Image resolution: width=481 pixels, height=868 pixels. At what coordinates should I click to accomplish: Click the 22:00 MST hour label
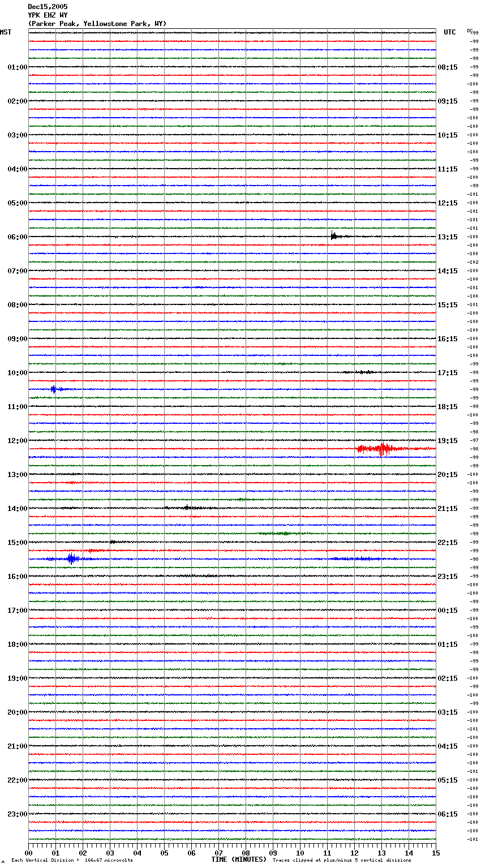[x=18, y=780]
